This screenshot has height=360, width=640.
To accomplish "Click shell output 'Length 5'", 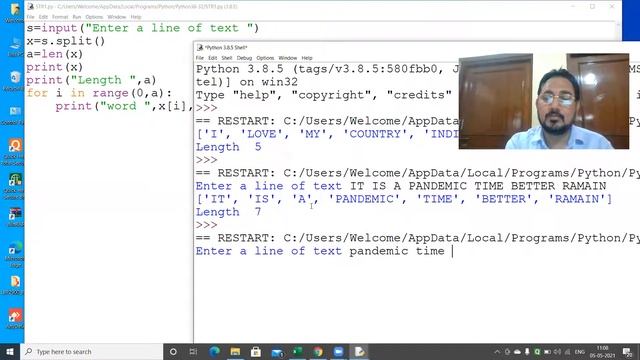I will 229,147.
